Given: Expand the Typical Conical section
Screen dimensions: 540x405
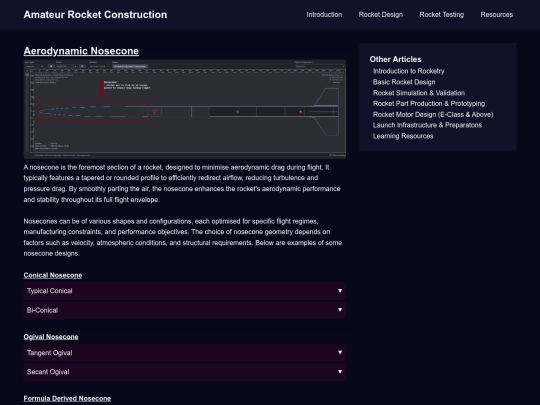Looking at the screenshot, I should tap(185, 291).
